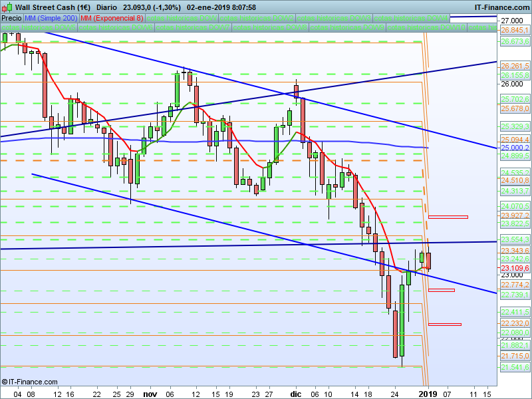Click the IT-Finance.com label in the header
The image size is (532, 399).
501,7
